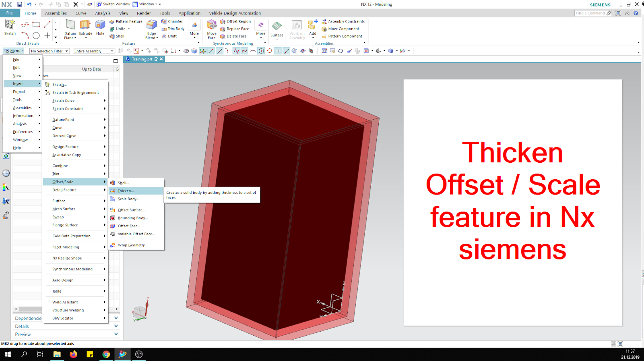Click the Edge Blend icon
The width and height of the screenshot is (644, 361).
(x=151, y=25)
